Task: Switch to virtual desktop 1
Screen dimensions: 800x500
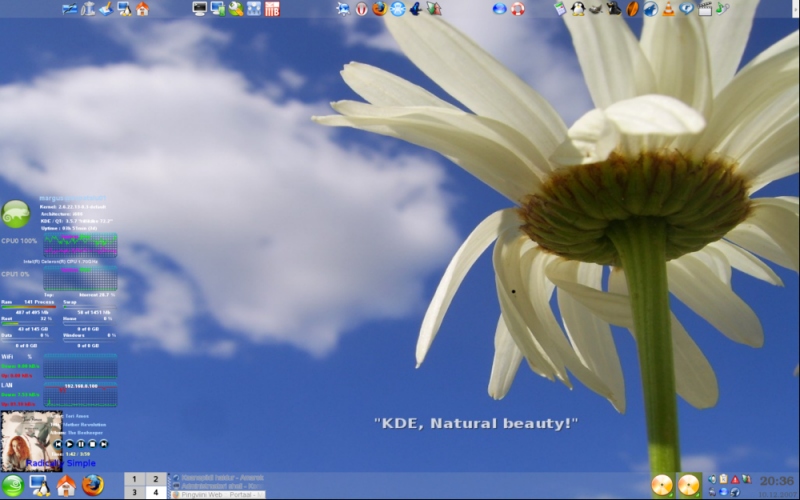Action: 134,479
